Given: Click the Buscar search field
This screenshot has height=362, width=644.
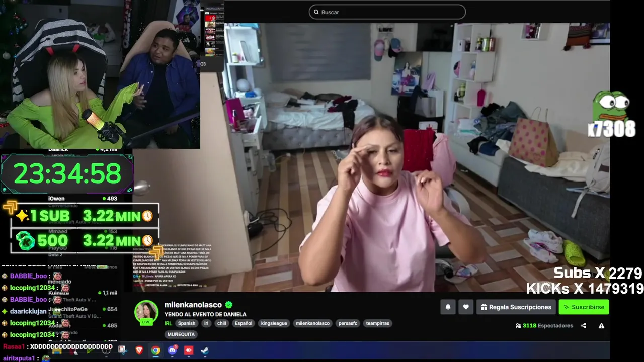Looking at the screenshot, I should pyautogui.click(x=387, y=12).
